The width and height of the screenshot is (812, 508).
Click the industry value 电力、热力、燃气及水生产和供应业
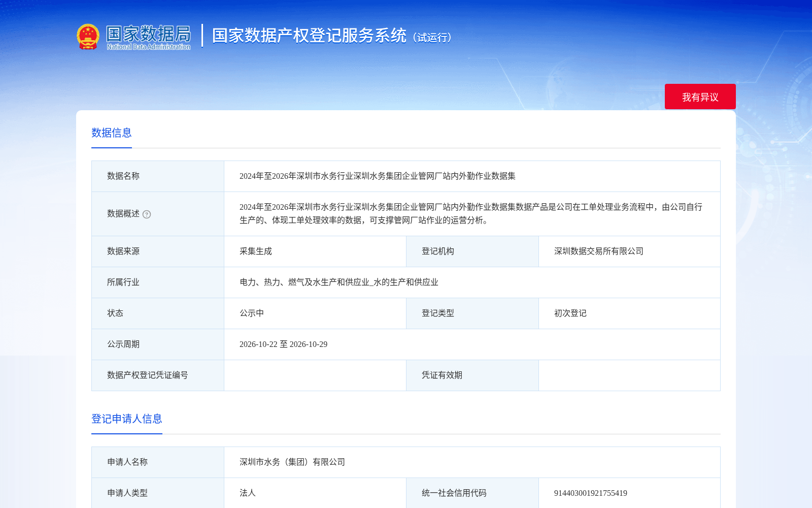point(339,282)
